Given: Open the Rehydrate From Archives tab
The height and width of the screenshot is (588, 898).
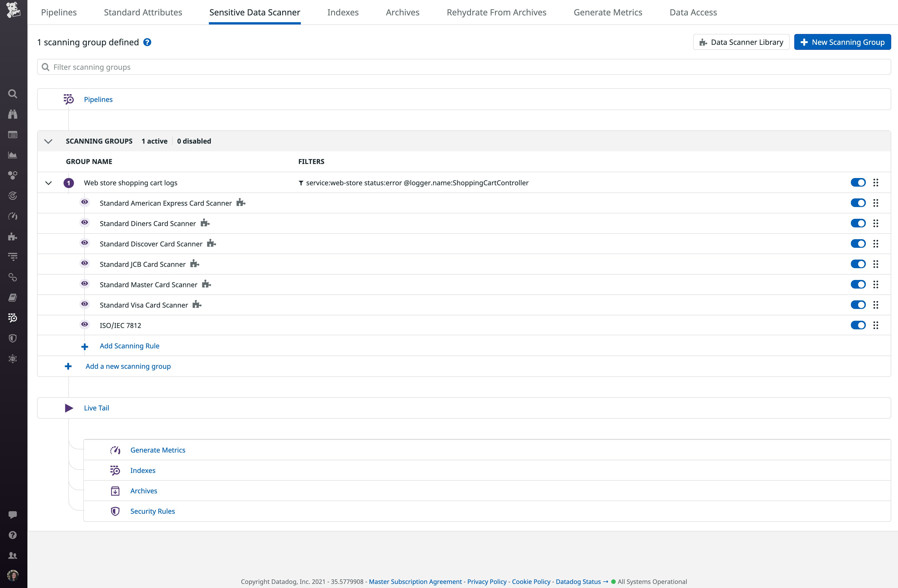Looking at the screenshot, I should 496,12.
